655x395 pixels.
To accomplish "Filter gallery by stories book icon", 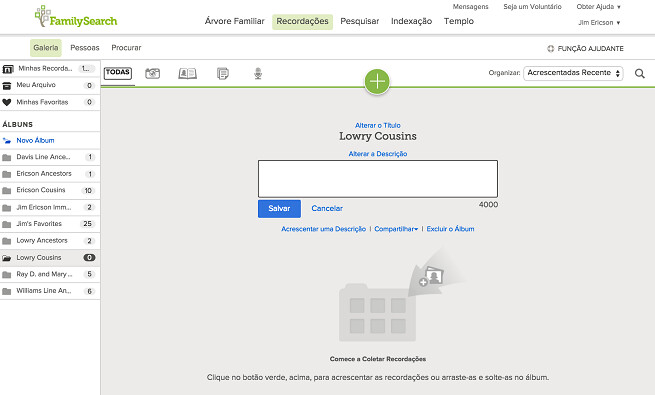I will 188,73.
